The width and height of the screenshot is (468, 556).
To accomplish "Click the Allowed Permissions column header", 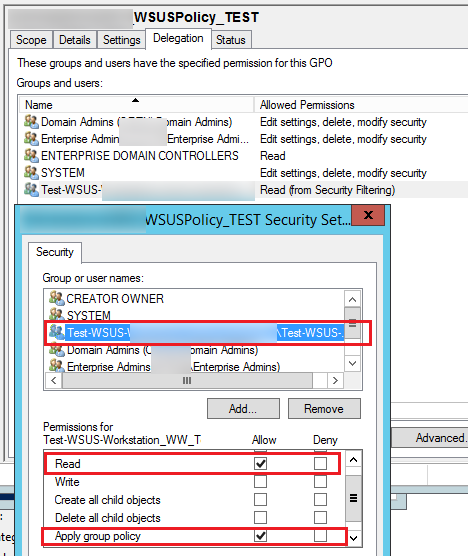I will tap(361, 105).
